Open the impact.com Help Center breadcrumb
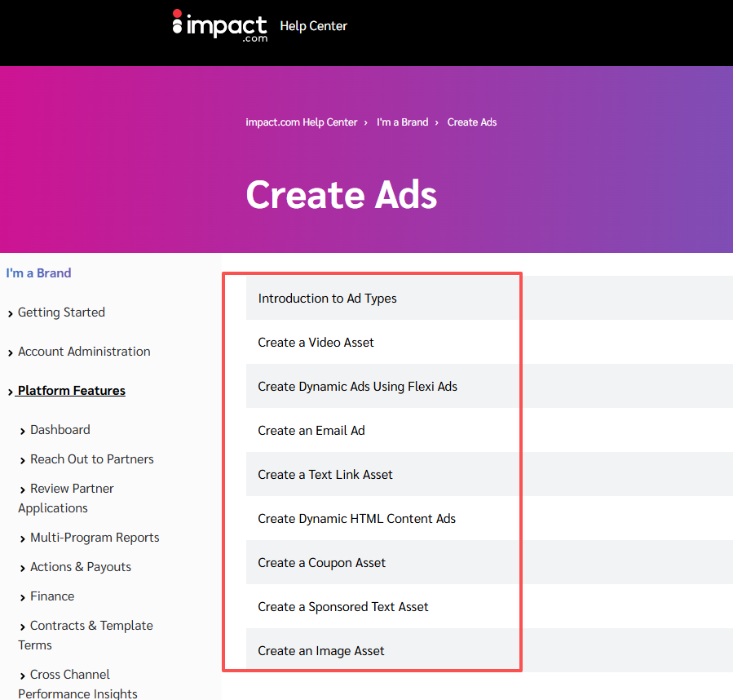 tap(302, 122)
